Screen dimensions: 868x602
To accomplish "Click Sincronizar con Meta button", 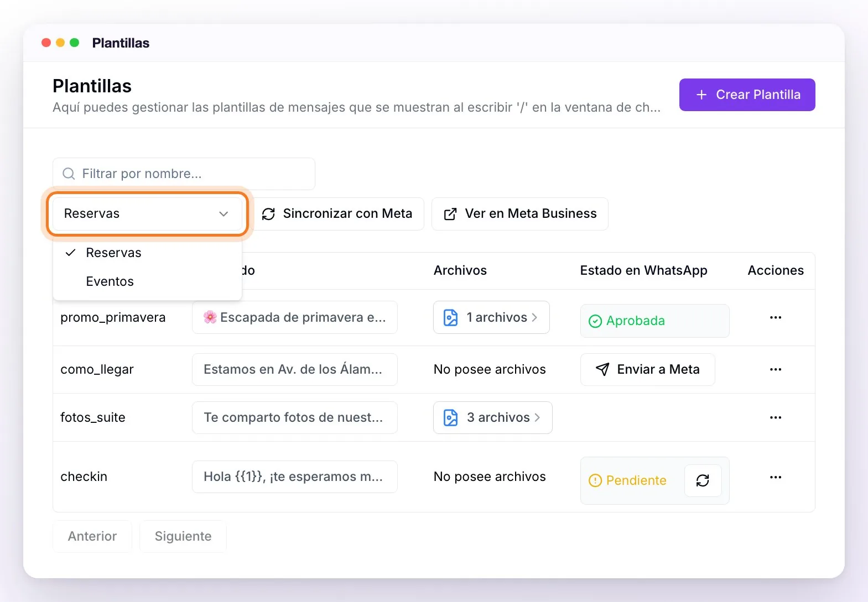I will [x=339, y=214].
